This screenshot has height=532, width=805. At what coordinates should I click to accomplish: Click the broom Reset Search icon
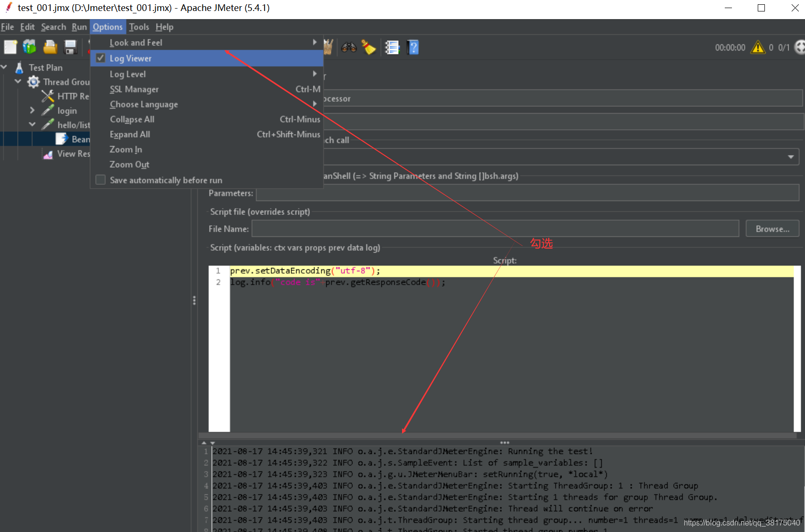click(369, 47)
